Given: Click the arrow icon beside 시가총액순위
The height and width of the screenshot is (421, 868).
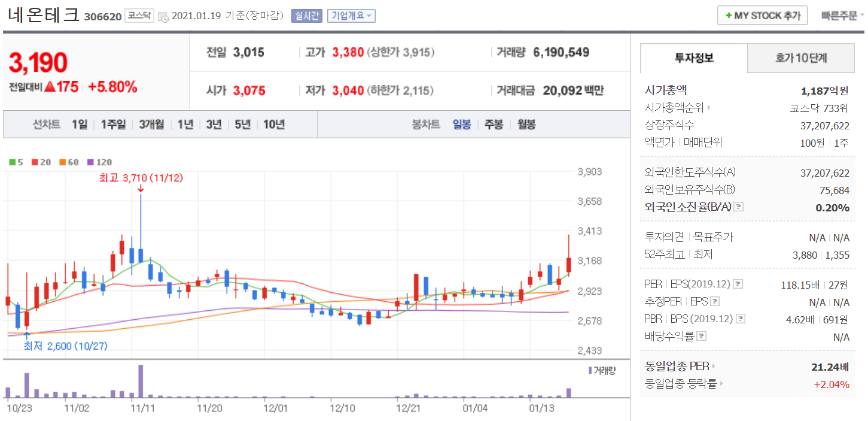Looking at the screenshot, I should (709, 108).
